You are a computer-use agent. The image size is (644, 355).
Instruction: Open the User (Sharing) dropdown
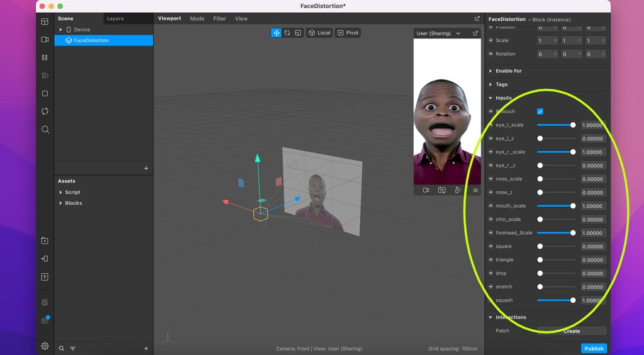[438, 33]
